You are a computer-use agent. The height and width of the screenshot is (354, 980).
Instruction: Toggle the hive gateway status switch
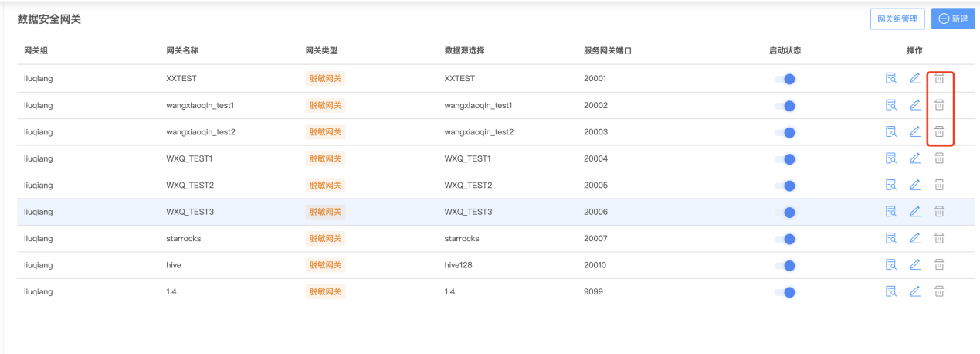[x=785, y=265]
